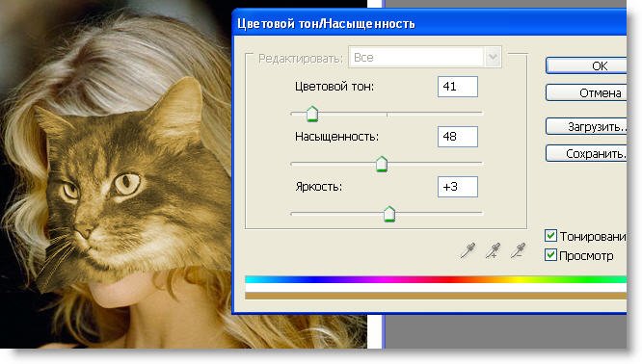Select the add-to-sample eyedropper (plus)

click(x=493, y=250)
